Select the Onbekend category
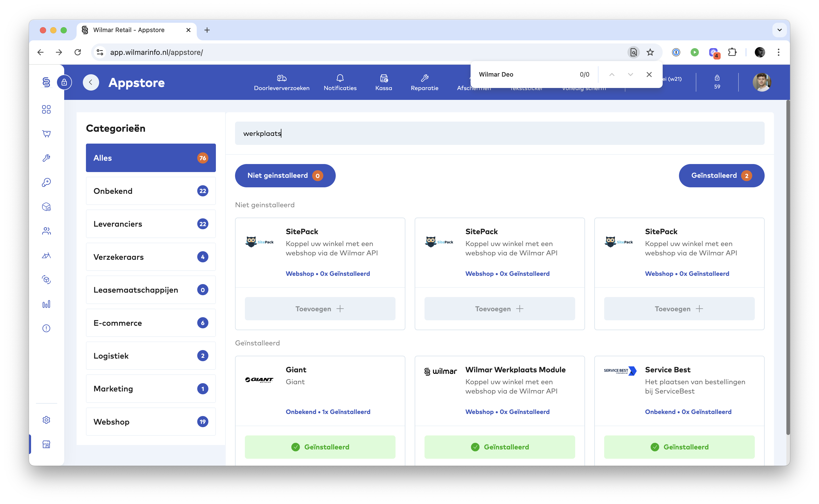819x504 pixels. (151, 191)
